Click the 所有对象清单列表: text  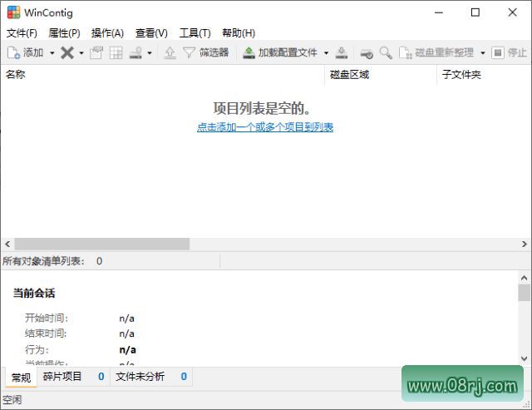pyautogui.click(x=43, y=261)
